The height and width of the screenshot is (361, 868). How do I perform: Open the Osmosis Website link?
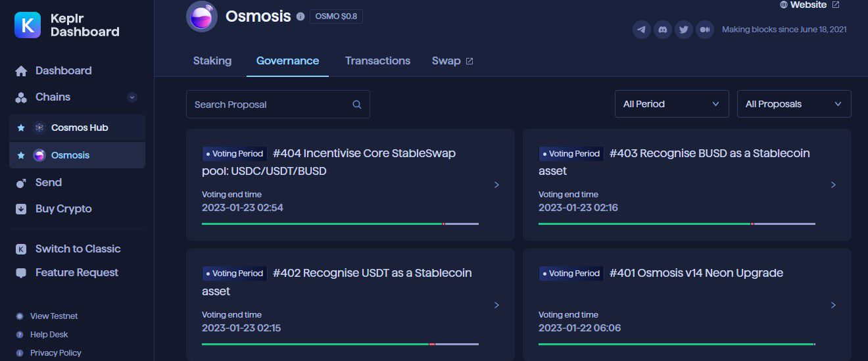(x=808, y=5)
